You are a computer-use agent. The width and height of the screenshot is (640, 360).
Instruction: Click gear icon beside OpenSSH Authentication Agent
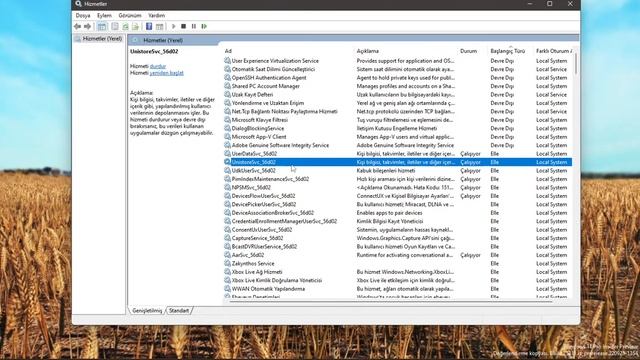click(227, 78)
